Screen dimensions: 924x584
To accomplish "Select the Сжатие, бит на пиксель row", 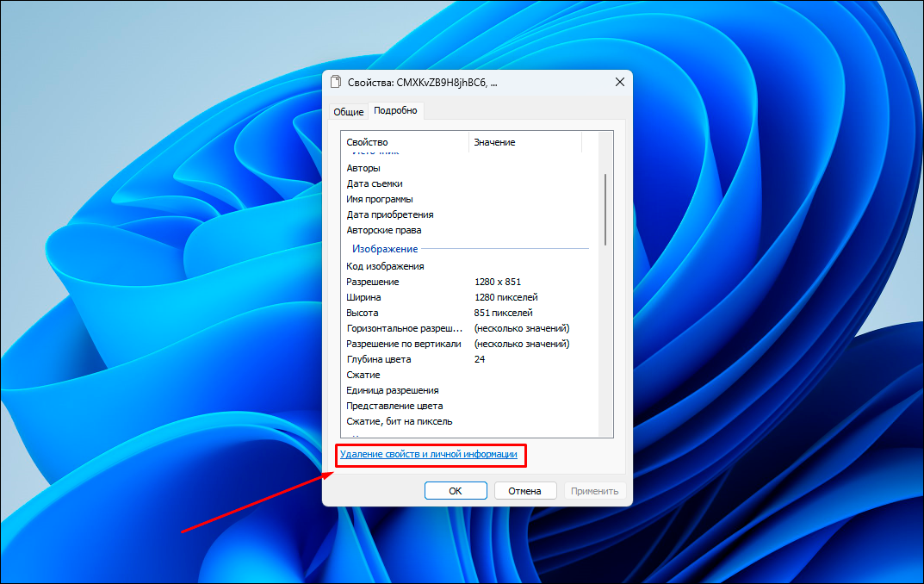I will [469, 421].
